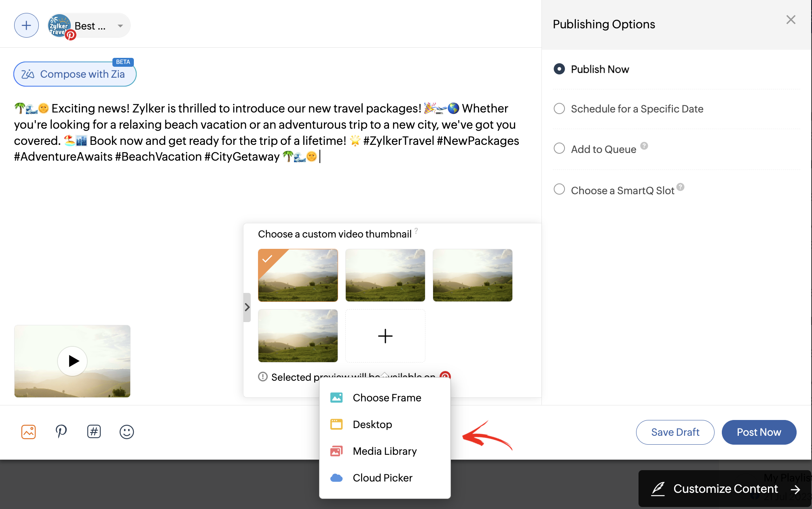Screen dimensions: 812x509
Task: Click the Save Draft button
Action: point(675,432)
